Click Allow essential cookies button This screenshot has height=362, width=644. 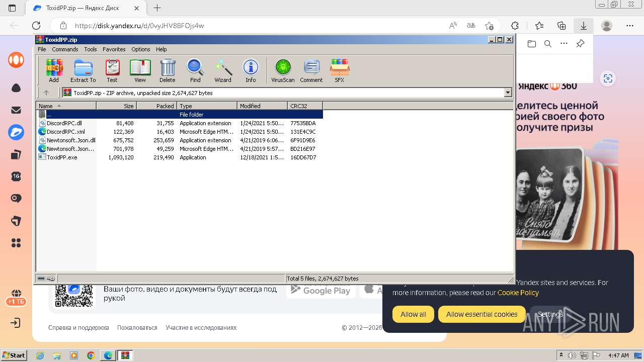481,314
